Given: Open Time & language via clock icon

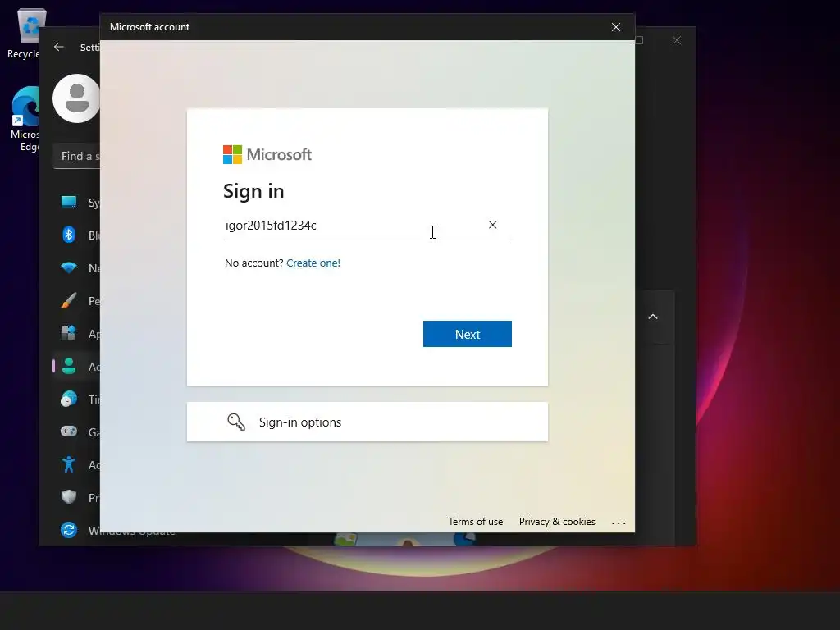Looking at the screenshot, I should [69, 399].
